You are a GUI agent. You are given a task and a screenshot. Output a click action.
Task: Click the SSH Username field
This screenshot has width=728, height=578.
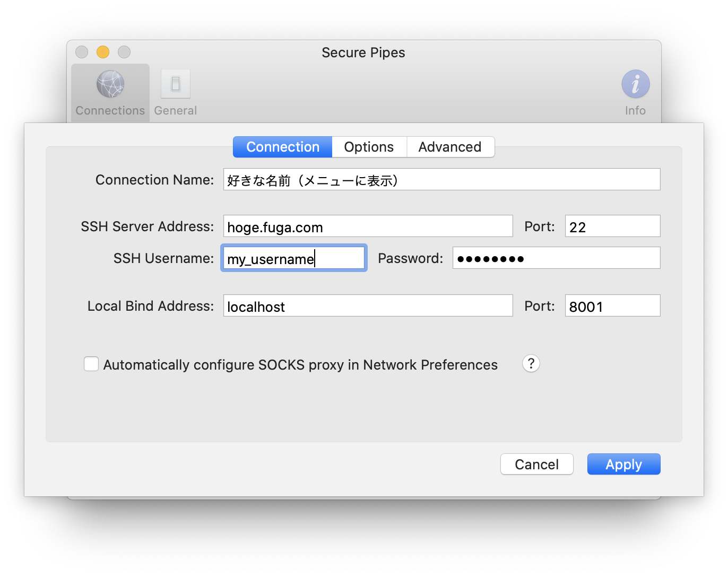pos(294,258)
